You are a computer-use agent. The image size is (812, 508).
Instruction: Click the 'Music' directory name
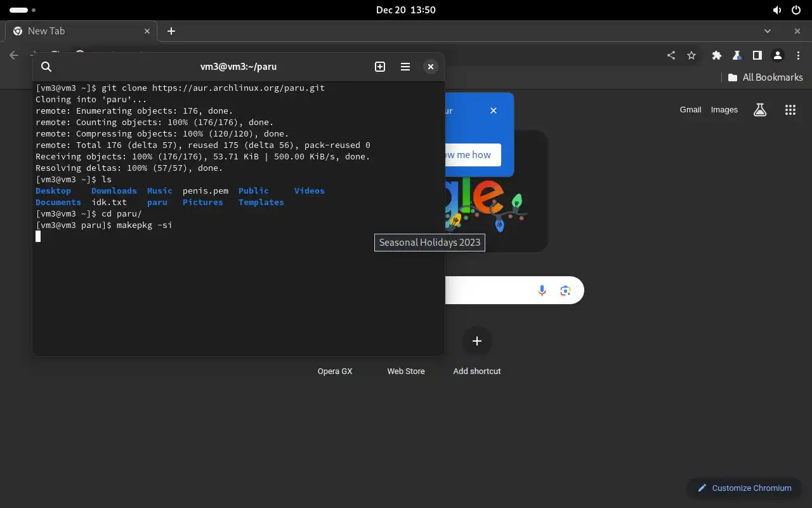click(x=160, y=191)
